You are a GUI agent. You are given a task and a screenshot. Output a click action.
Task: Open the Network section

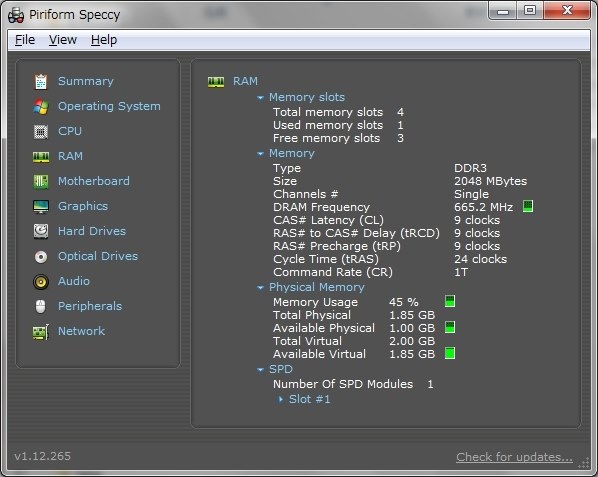(x=81, y=331)
